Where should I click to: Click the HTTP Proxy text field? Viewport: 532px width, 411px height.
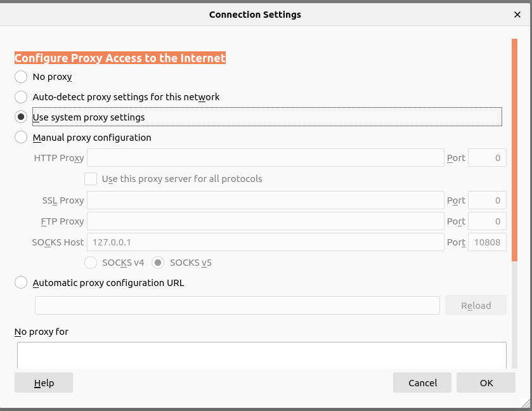pyautogui.click(x=265, y=158)
